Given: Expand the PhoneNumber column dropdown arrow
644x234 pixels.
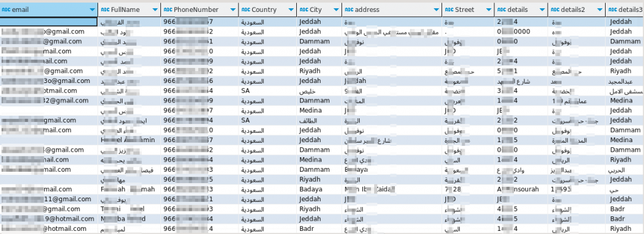Looking at the screenshot, I should (x=233, y=9).
